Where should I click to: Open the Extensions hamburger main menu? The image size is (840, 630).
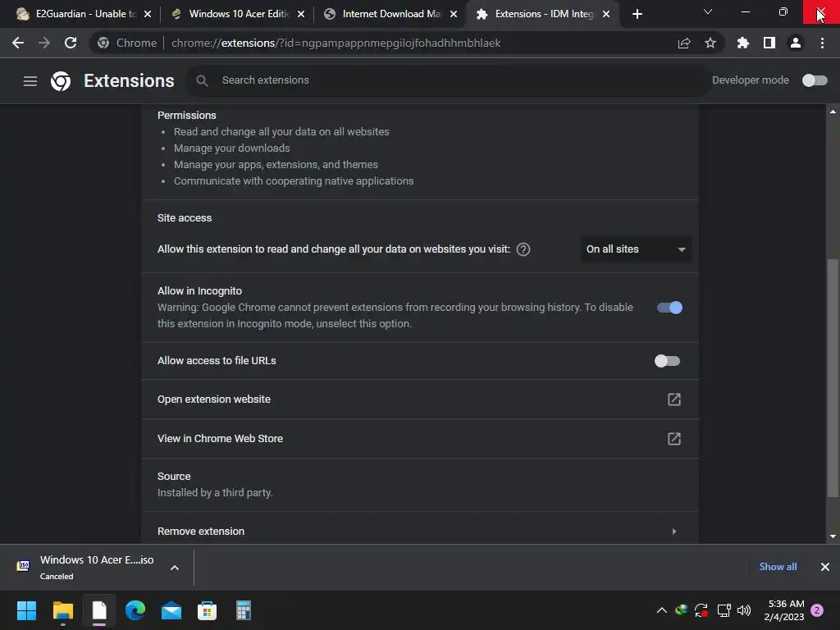(x=30, y=81)
